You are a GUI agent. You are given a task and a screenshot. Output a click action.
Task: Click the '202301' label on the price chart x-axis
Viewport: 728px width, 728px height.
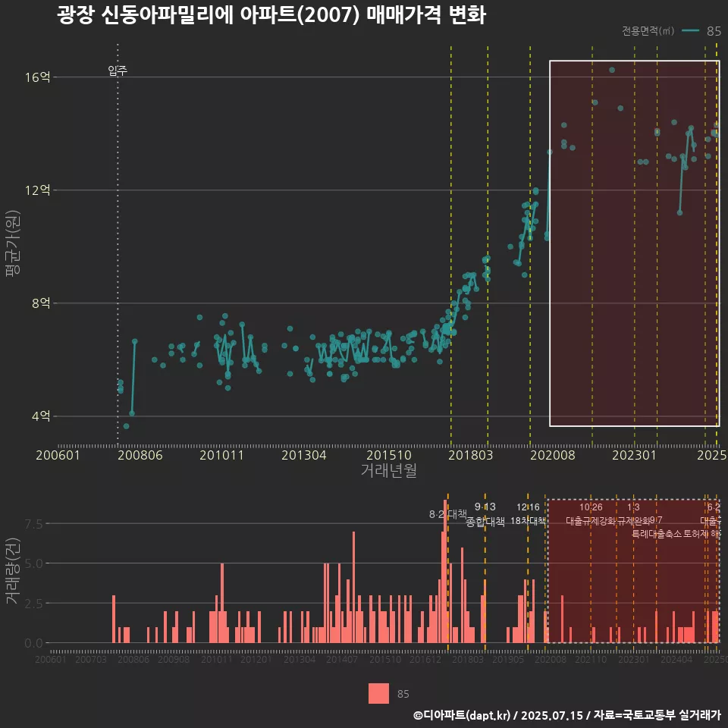point(634,455)
